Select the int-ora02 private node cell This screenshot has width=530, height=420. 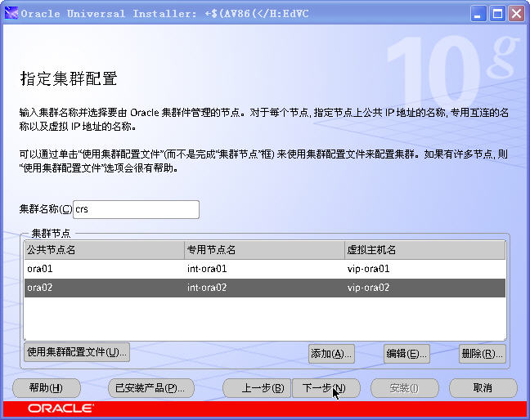click(x=264, y=288)
